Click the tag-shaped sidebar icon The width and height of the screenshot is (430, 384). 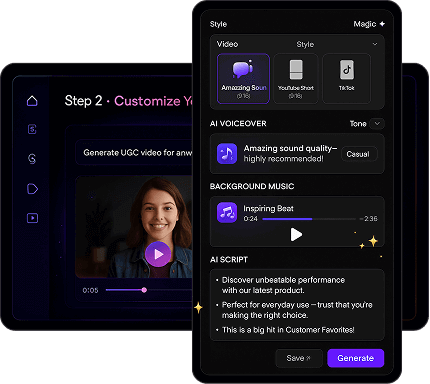(32, 189)
